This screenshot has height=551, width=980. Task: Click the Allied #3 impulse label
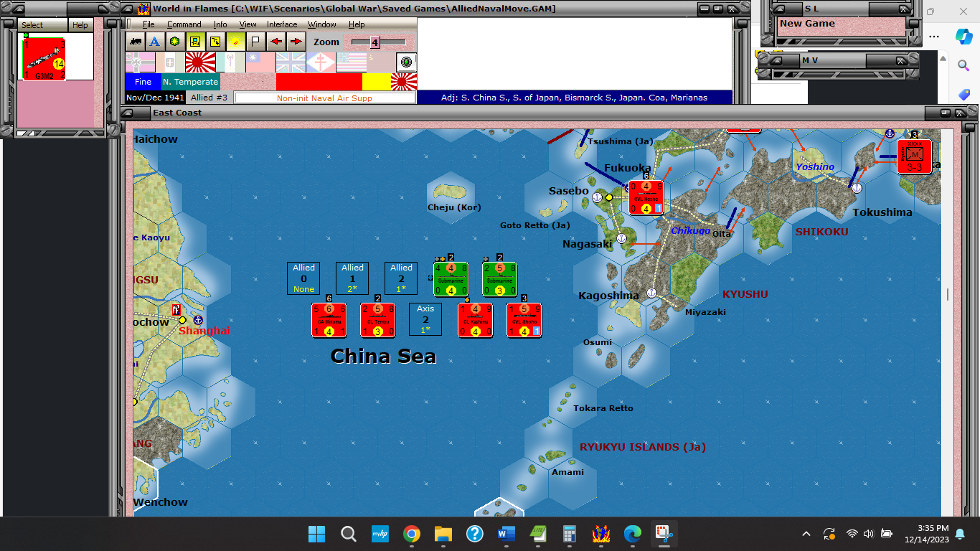point(209,98)
